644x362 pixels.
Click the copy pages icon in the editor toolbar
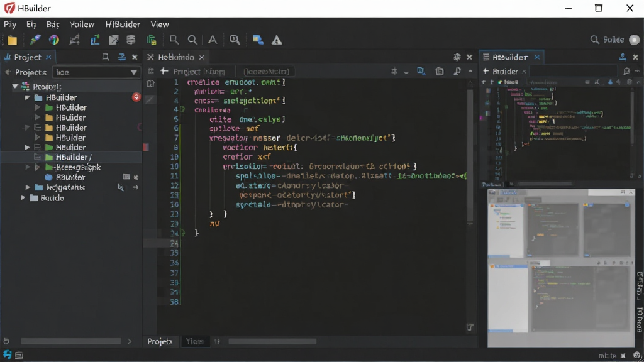[x=439, y=71]
